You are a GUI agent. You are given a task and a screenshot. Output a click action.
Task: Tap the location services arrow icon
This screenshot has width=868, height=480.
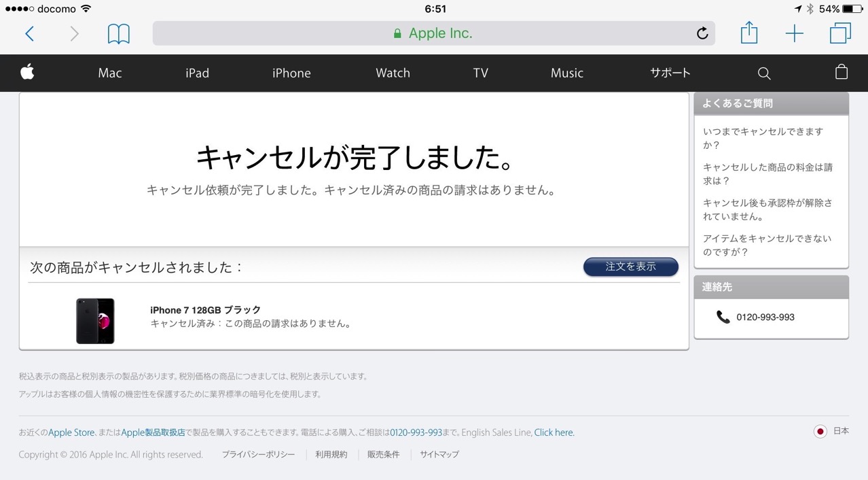(797, 9)
